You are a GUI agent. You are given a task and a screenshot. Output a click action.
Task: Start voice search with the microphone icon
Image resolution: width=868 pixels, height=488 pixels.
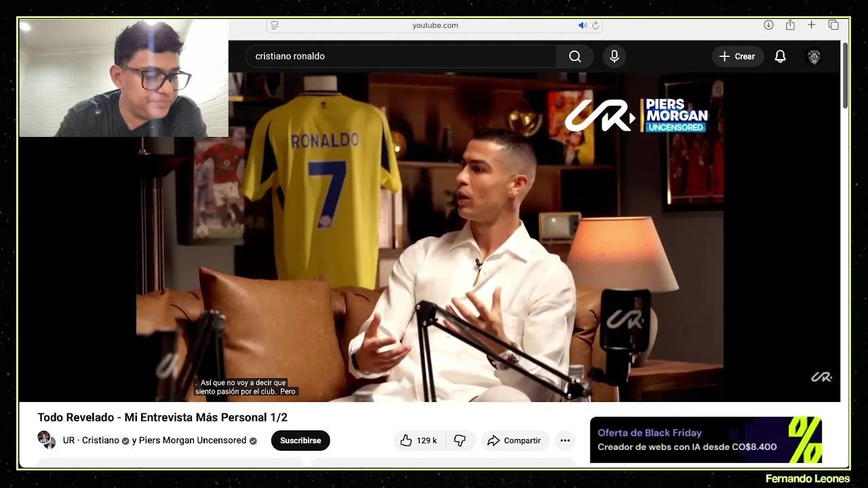click(614, 56)
